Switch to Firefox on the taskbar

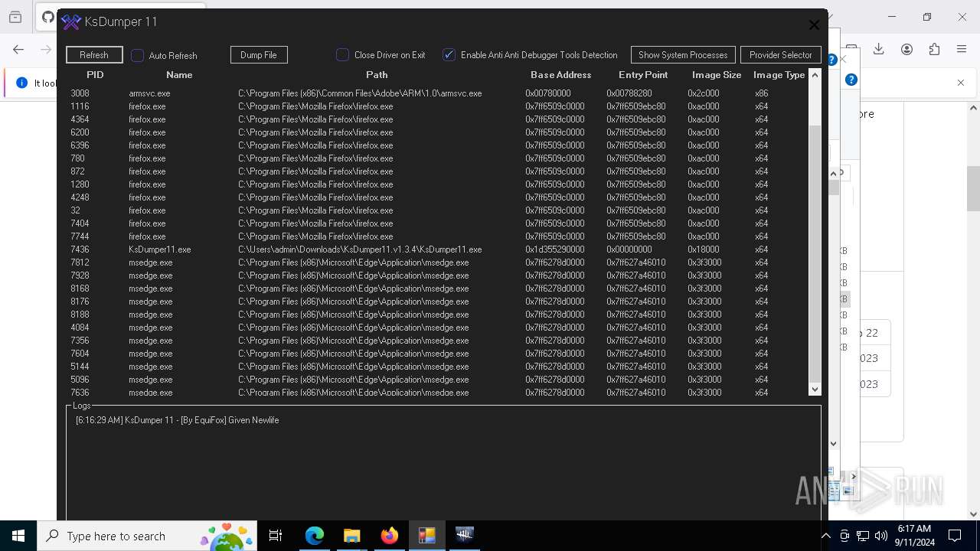[390, 536]
